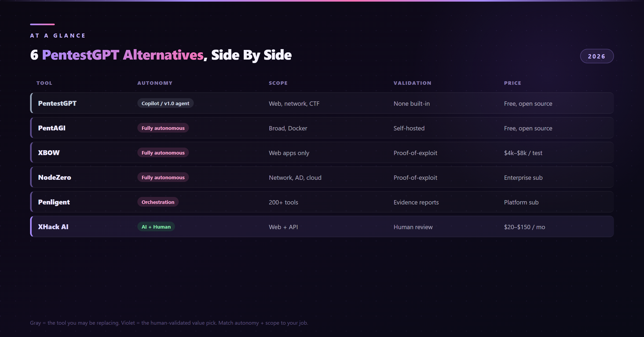Click the "Evidence reports" validation cell
Screen dimensions: 644x337
416,202
